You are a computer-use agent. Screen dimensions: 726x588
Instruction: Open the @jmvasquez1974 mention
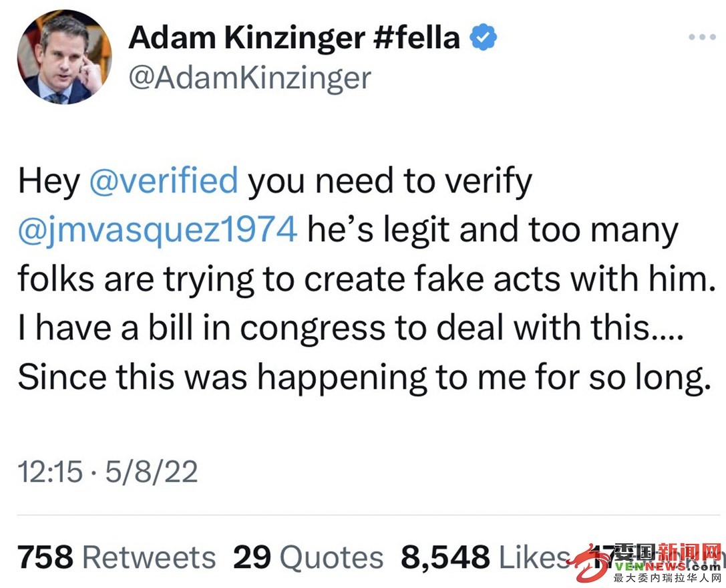pyautogui.click(x=158, y=229)
